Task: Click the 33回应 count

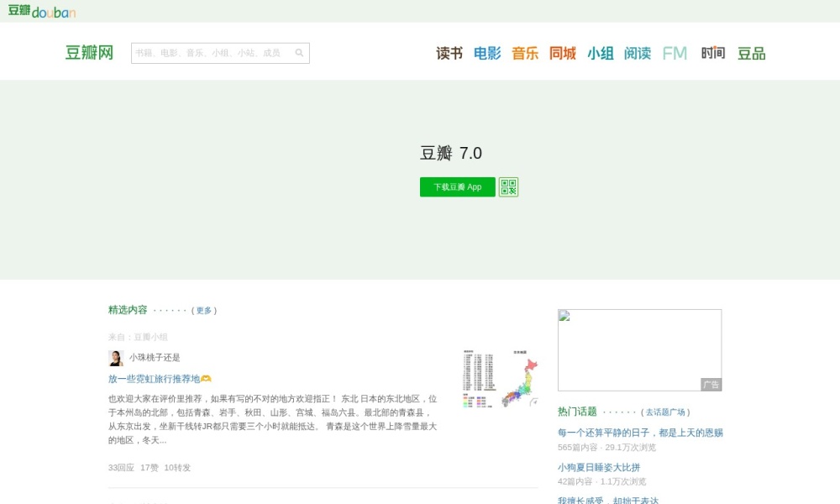Action: click(x=121, y=468)
